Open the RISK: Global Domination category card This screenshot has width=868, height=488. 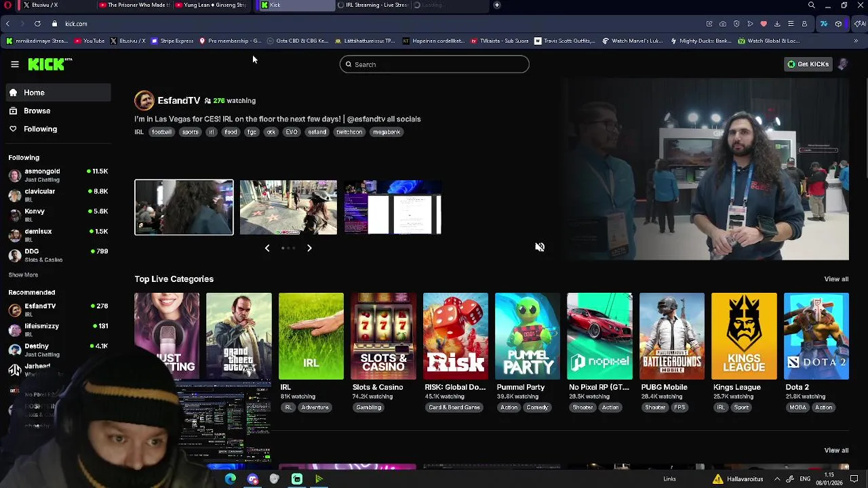tap(456, 336)
